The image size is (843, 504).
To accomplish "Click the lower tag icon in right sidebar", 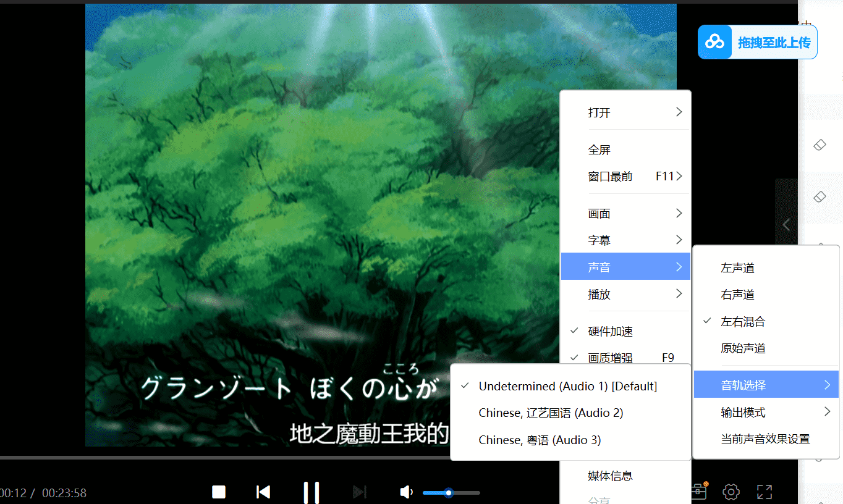I will pyautogui.click(x=820, y=197).
